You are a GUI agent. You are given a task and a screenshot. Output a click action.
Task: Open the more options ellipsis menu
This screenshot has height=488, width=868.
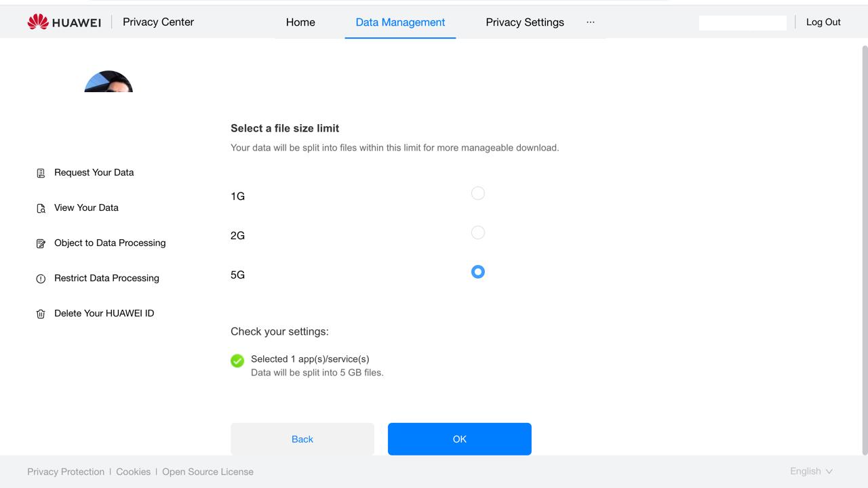pyautogui.click(x=591, y=22)
